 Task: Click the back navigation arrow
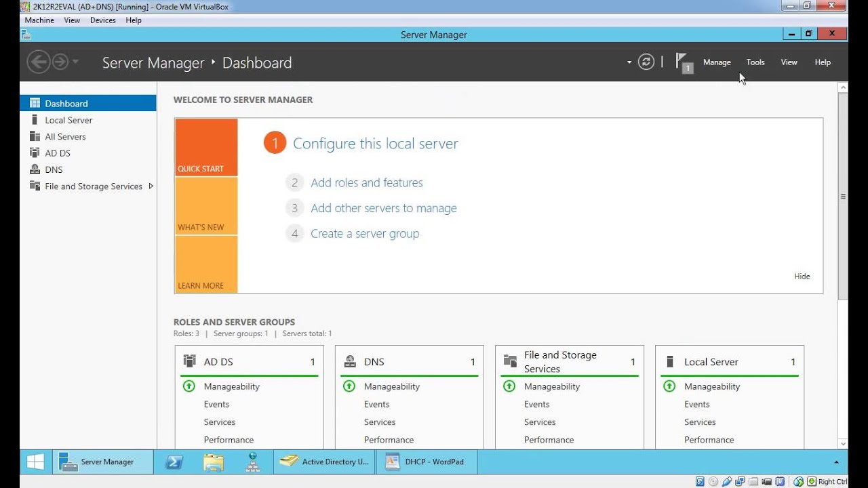click(38, 62)
